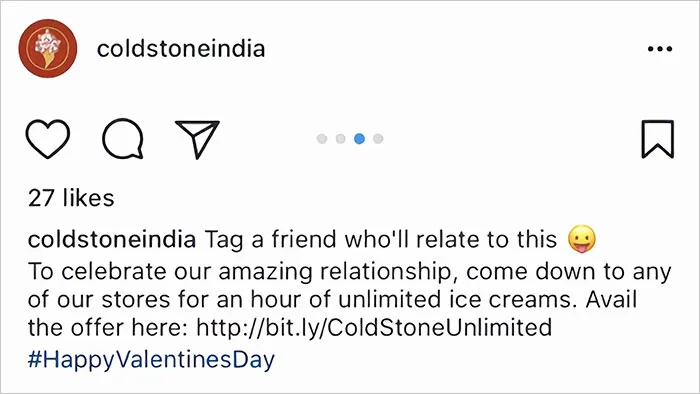Click the "To celebrate our amazing relationship" text
The height and width of the screenshot is (394, 700).
240,271
